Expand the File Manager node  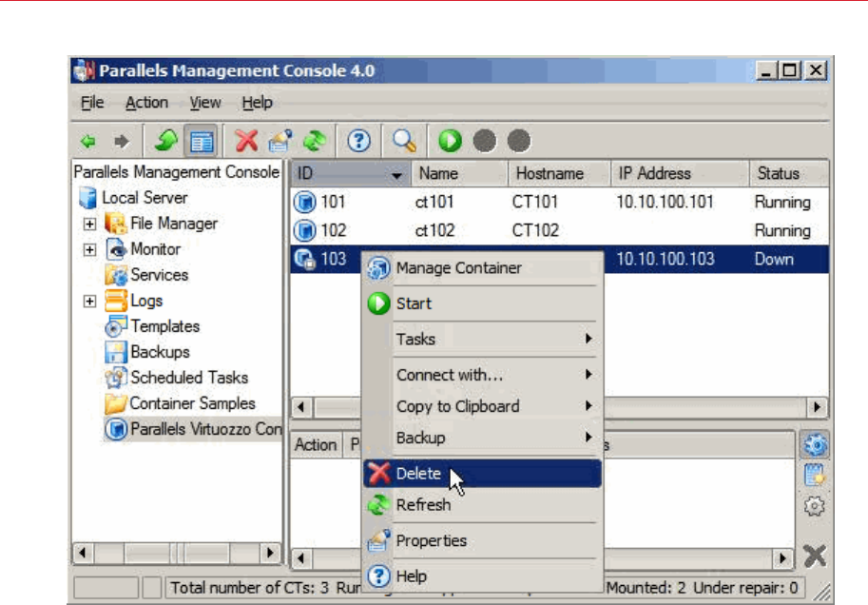[x=89, y=224]
